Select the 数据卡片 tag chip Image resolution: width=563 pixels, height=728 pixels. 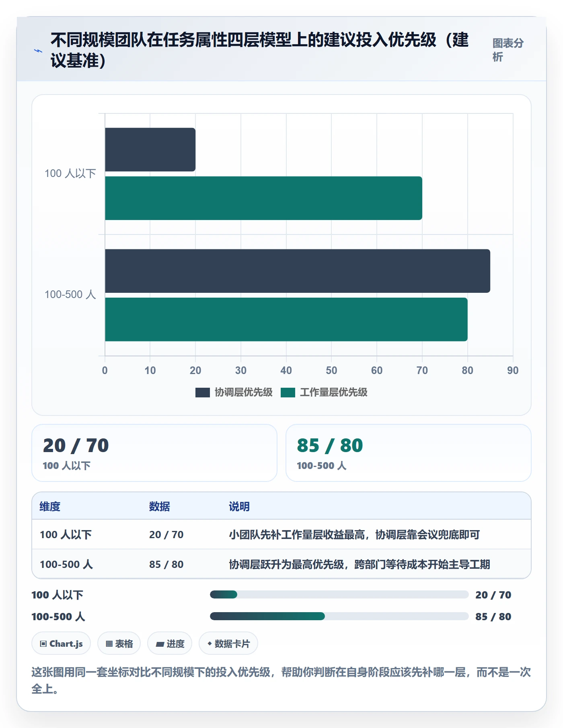[228, 644]
